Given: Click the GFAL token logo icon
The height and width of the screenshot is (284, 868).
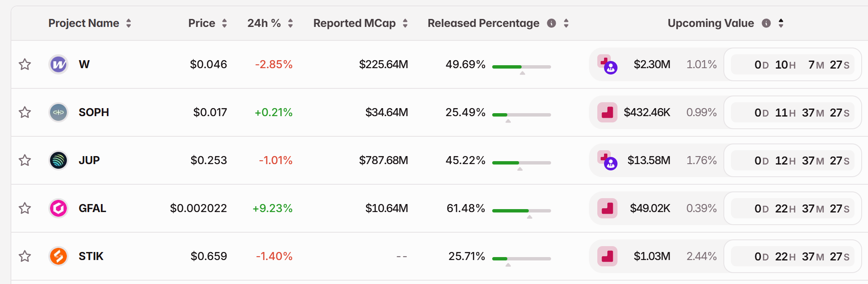Looking at the screenshot, I should [58, 209].
